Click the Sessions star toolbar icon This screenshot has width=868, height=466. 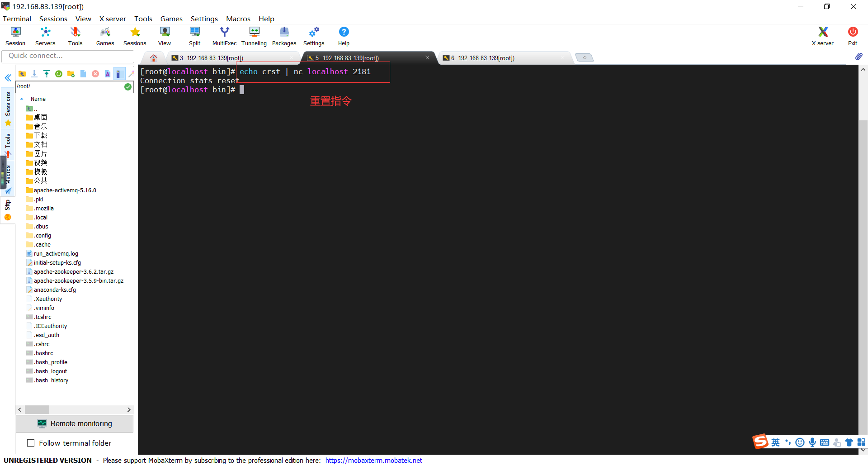[x=135, y=36]
